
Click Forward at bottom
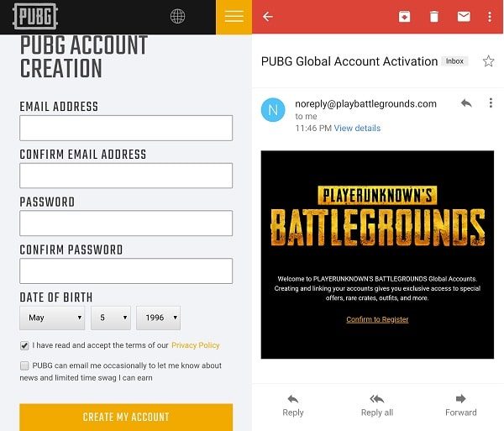click(460, 404)
